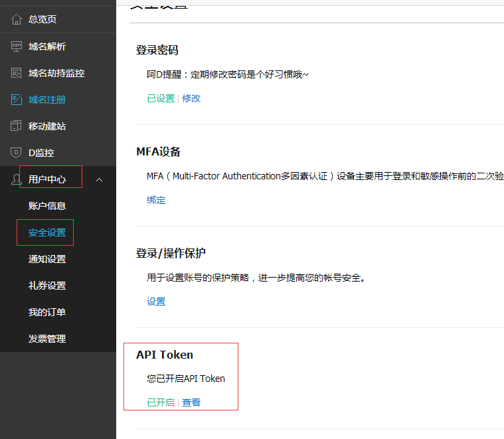
Task: Collapse the 用户中心 menu with the chevron
Action: point(100,179)
